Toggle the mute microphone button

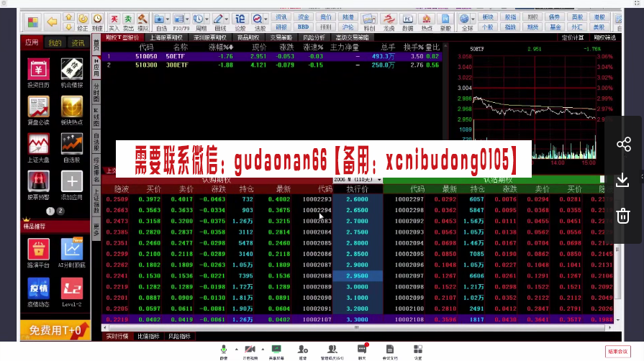224,350
